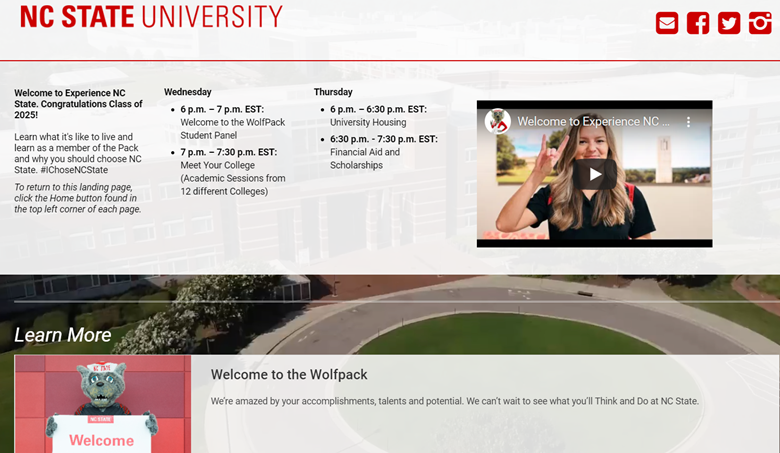Image resolution: width=780 pixels, height=453 pixels.
Task: Open the Twitter bird icon
Action: pyautogui.click(x=729, y=23)
